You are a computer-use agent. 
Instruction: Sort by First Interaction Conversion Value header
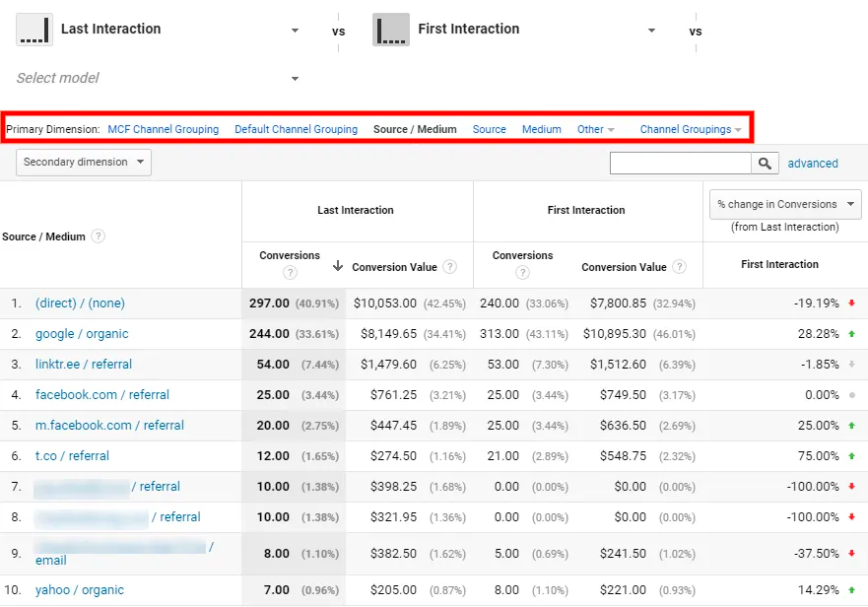[624, 267]
